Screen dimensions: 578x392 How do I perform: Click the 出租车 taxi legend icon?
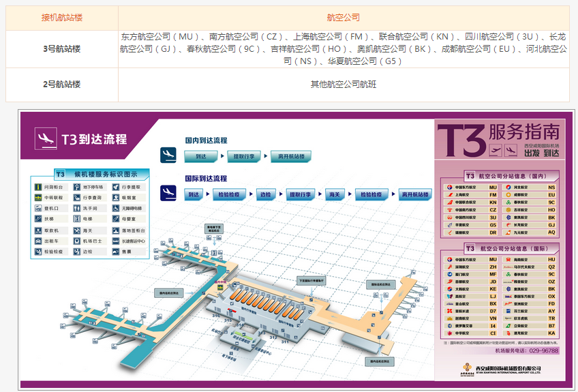(x=38, y=241)
